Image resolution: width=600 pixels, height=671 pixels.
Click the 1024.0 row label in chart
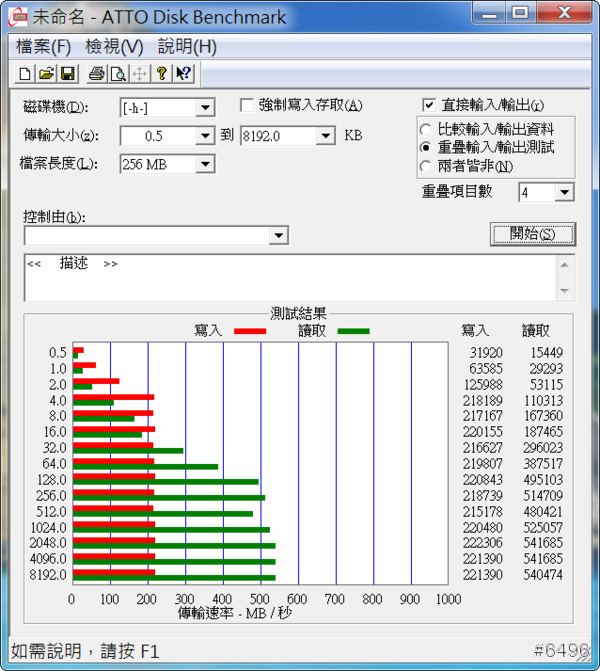tap(49, 527)
